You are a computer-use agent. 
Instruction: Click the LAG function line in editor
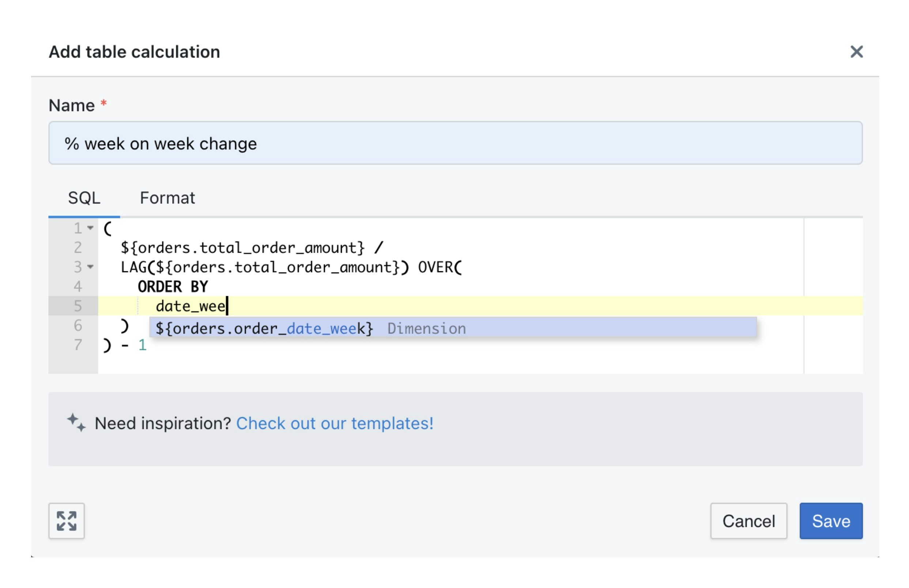coord(291,267)
